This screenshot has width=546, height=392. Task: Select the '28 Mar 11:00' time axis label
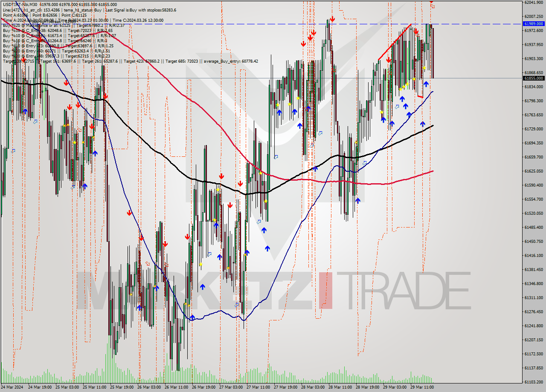340,388
